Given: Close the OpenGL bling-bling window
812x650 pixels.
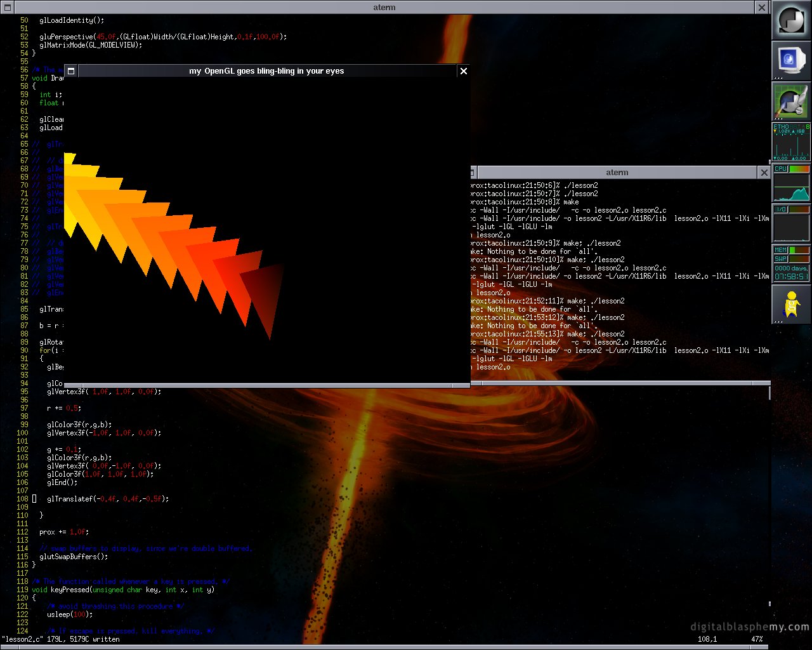Looking at the screenshot, I should coord(464,71).
